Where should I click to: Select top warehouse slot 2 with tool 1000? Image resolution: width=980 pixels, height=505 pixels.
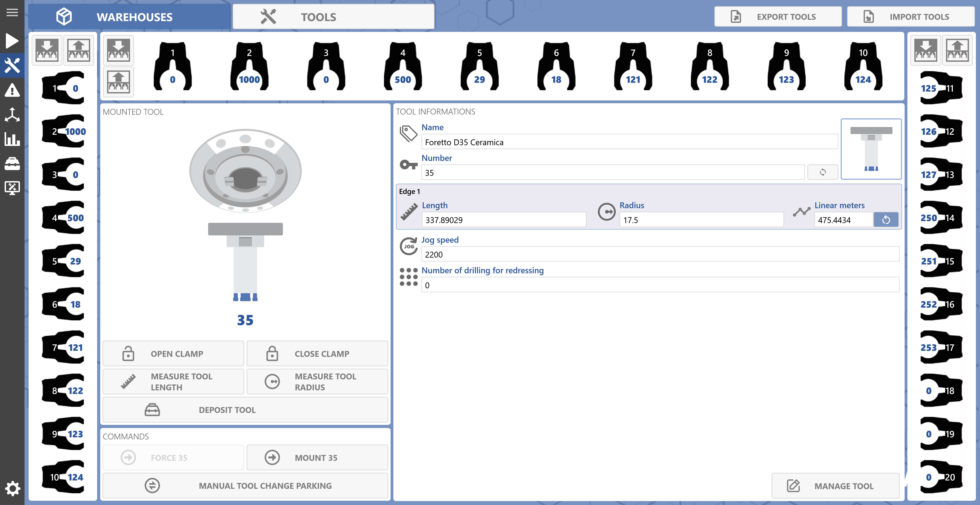point(249,66)
